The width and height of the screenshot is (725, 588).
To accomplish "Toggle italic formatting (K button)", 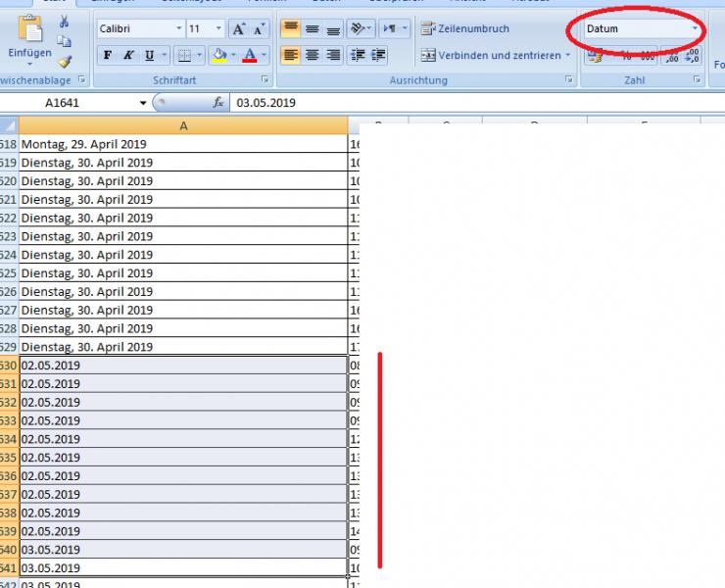I will pyautogui.click(x=128, y=55).
